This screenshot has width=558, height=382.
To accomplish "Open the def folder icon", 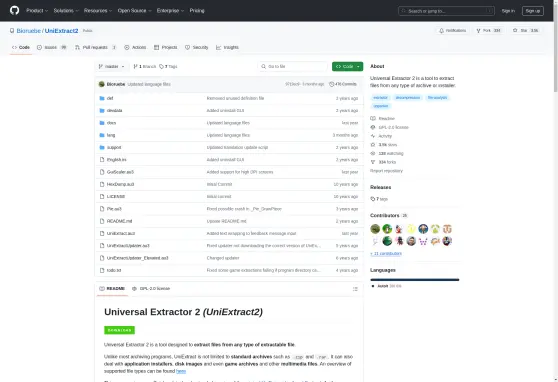I will [102, 98].
